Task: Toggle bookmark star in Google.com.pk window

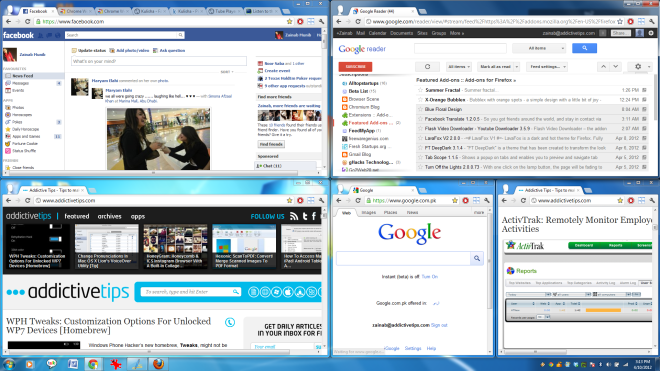Action: (x=455, y=200)
